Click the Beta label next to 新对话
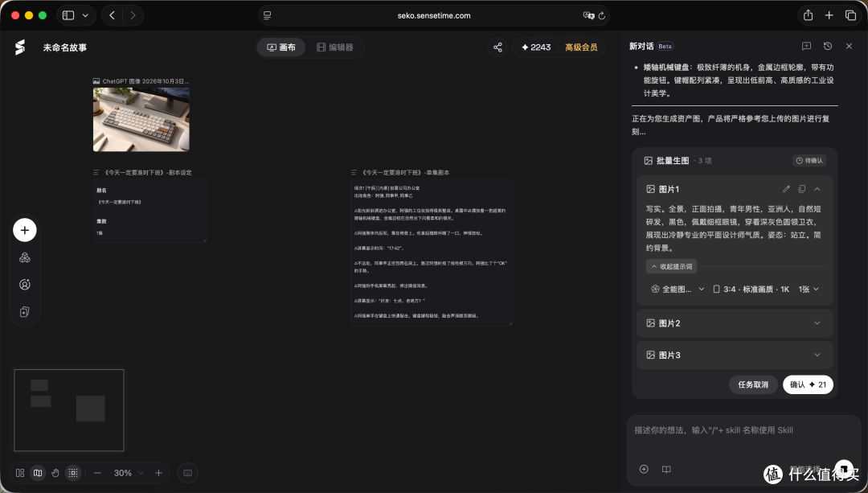868x493 pixels. (x=665, y=47)
